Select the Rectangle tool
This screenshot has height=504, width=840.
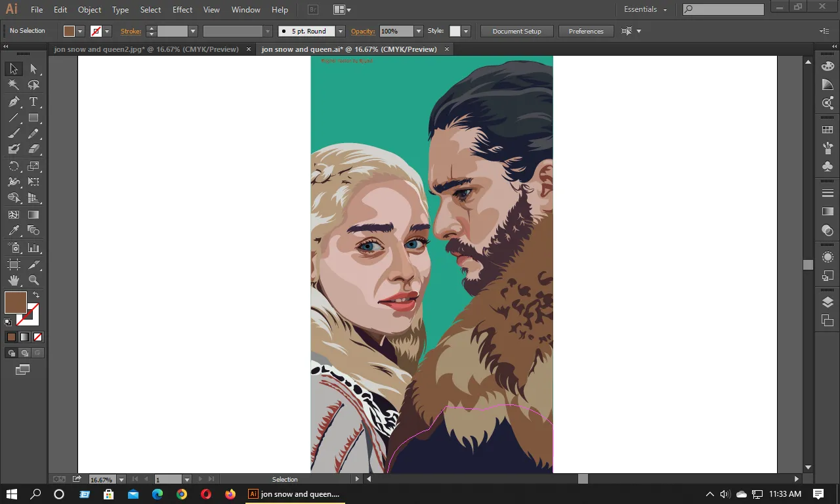pyautogui.click(x=34, y=118)
